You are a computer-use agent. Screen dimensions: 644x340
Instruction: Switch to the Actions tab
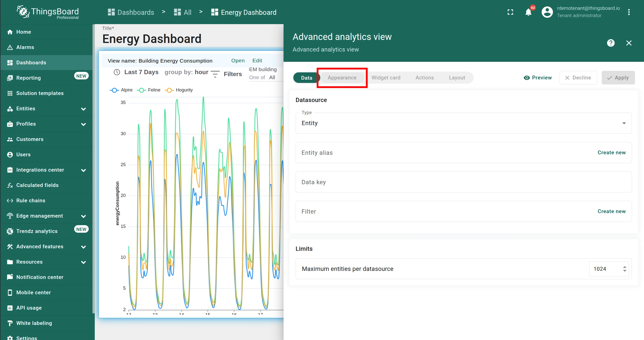[x=425, y=78]
